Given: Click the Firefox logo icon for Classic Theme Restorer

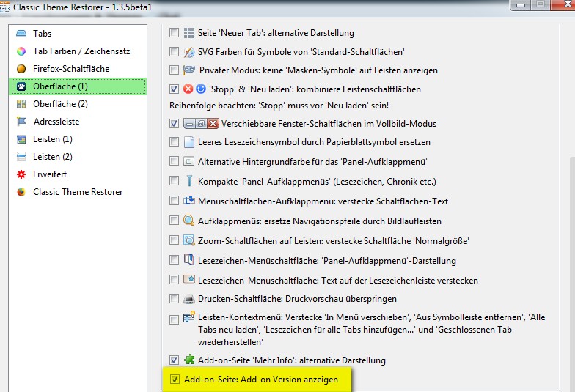Looking at the screenshot, I should pyautogui.click(x=21, y=192).
